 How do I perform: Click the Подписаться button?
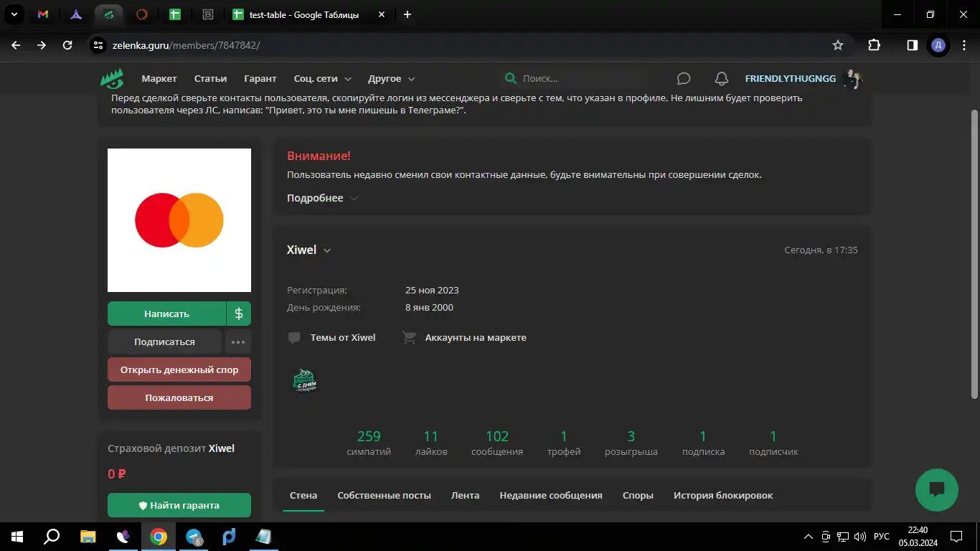coord(164,342)
